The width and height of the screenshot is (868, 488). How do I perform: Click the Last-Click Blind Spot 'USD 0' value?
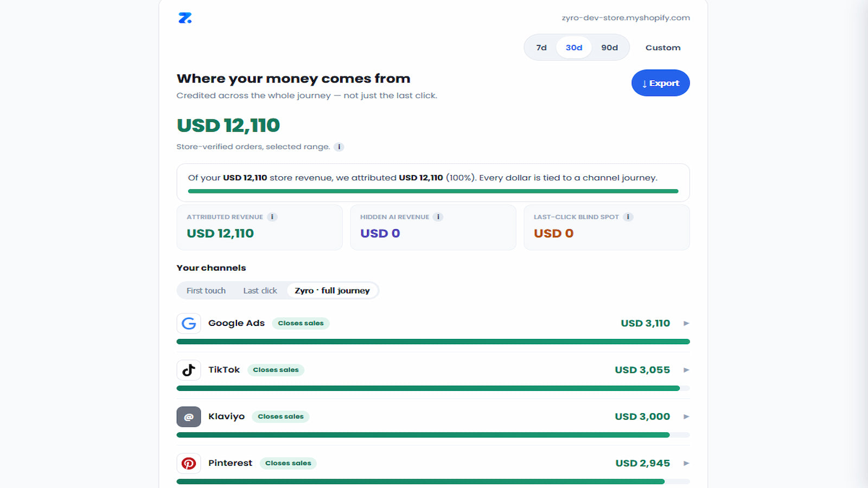coord(553,233)
